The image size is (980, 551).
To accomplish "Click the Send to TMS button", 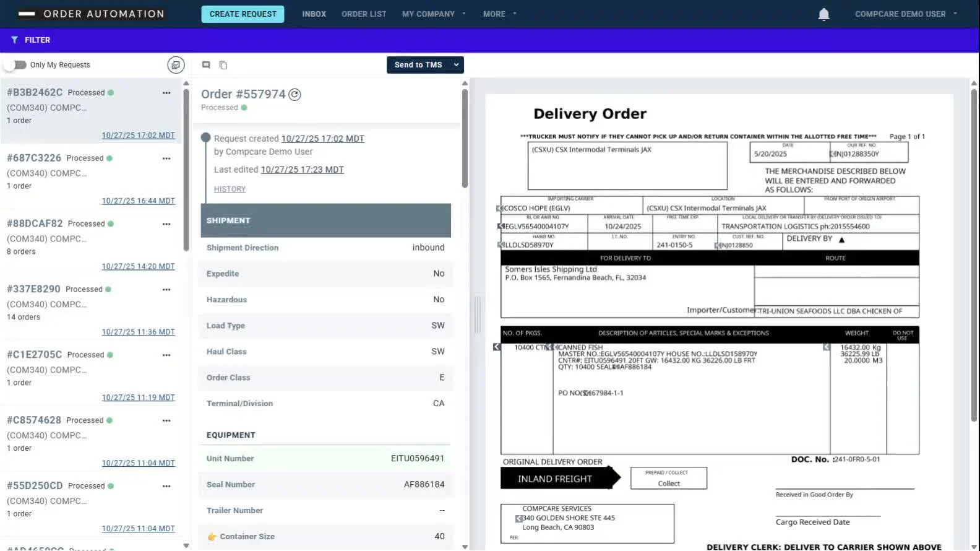I will pyautogui.click(x=418, y=65).
